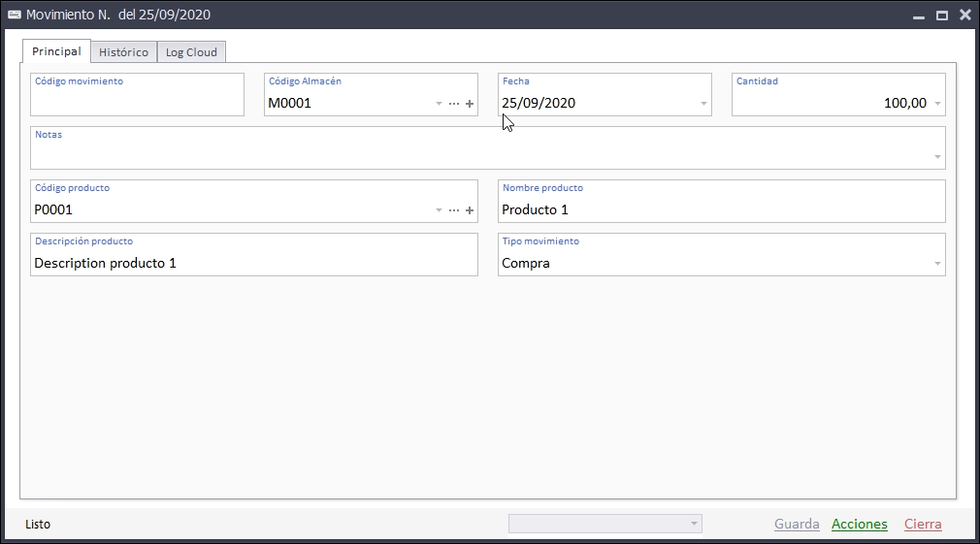Maximize the Movimiento window

point(941,16)
